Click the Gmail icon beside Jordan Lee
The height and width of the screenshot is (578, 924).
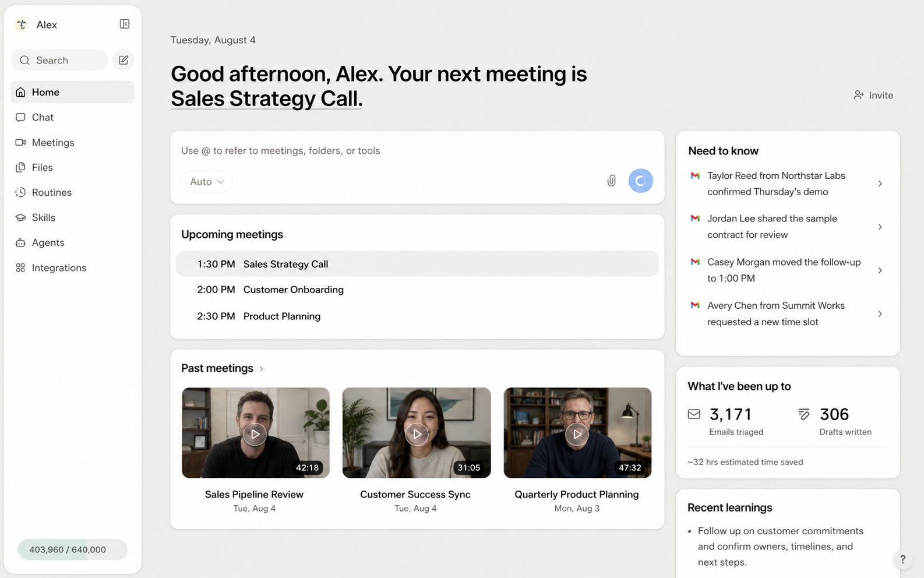(695, 218)
